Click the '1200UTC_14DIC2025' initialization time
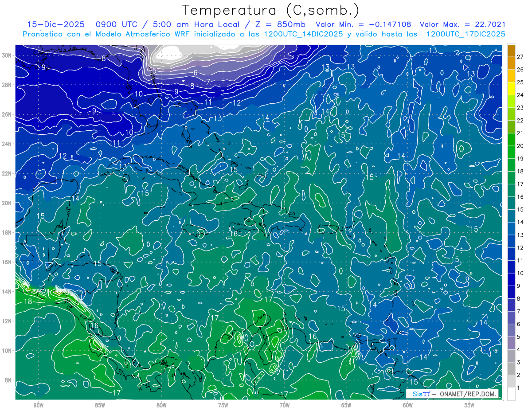532x411 pixels. coord(302,34)
